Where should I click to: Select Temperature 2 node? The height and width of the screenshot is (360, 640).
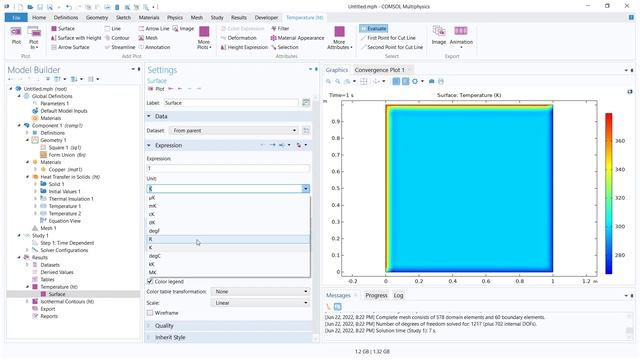click(64, 214)
